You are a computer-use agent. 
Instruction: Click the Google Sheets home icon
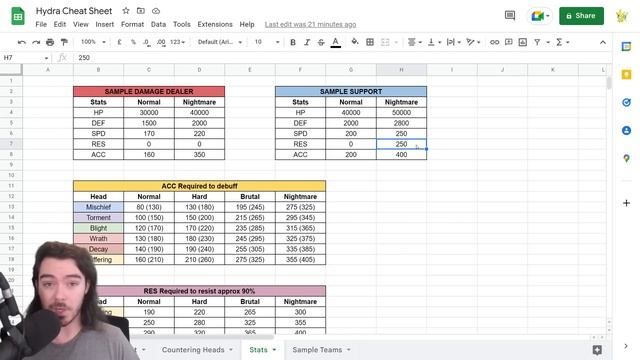18,16
